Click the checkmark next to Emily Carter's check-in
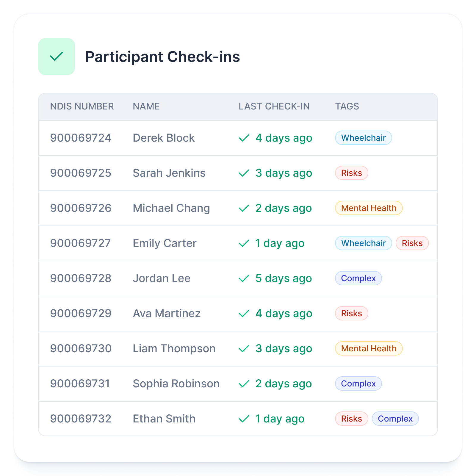This screenshot has height=476, width=476. point(244,243)
